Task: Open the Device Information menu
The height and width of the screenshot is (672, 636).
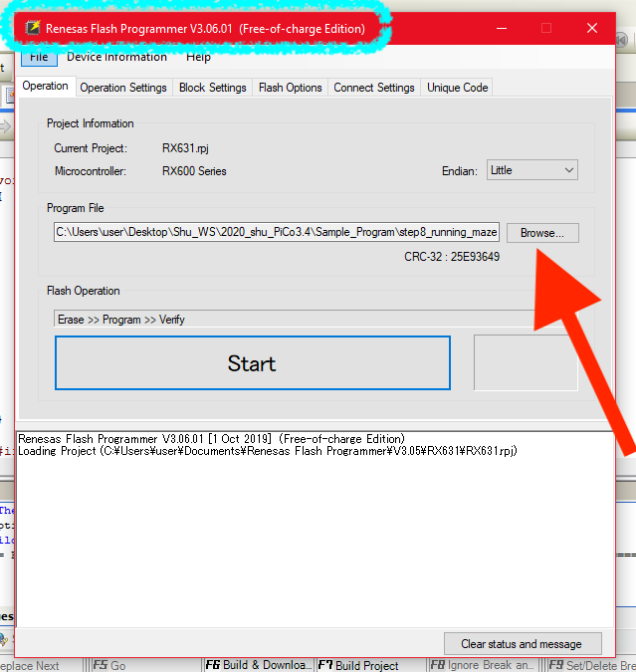Action: click(116, 57)
